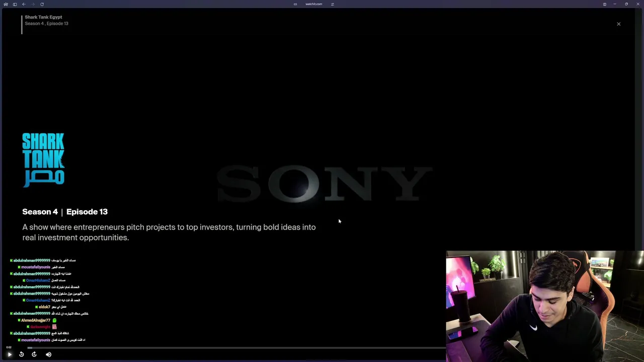Go forward with the browser arrow

pyautogui.click(x=33, y=4)
